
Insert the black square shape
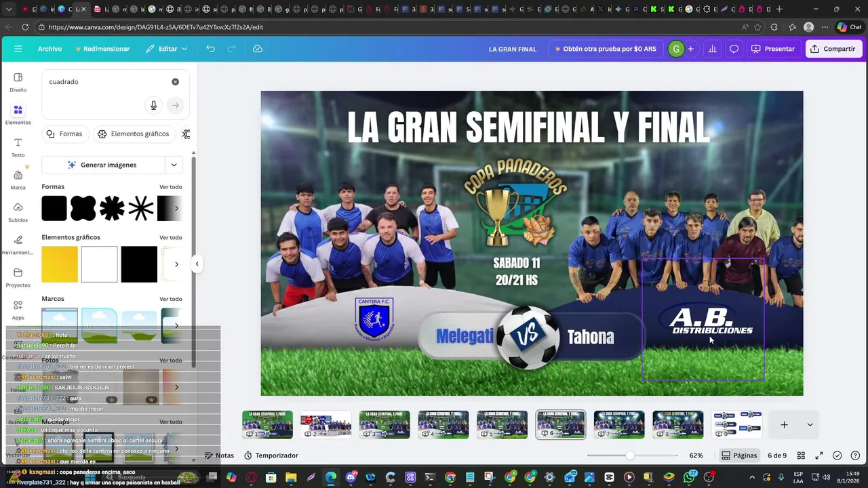[54, 208]
